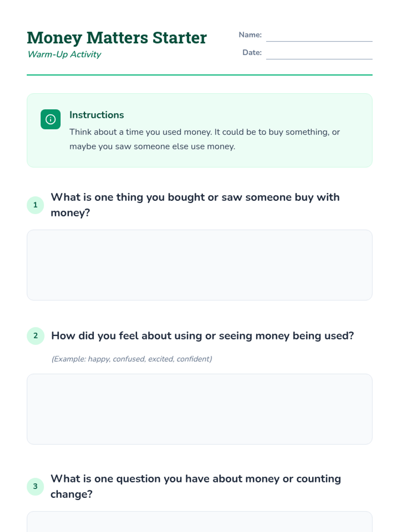Click the Date label

pos(252,53)
